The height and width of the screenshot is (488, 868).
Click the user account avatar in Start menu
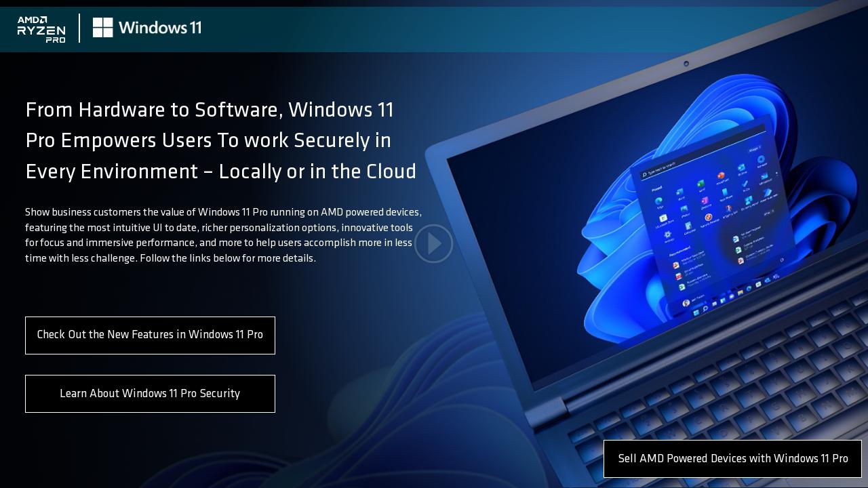(686, 303)
